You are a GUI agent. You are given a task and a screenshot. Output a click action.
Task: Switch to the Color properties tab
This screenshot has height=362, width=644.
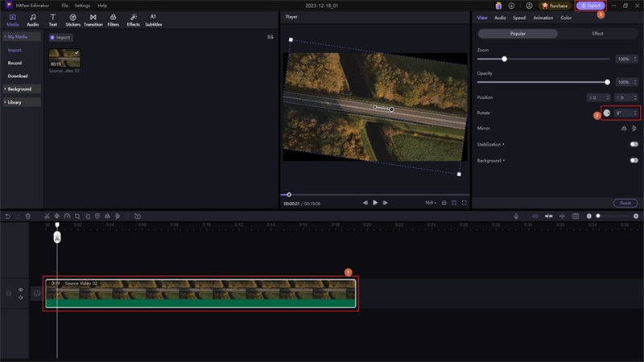click(566, 18)
